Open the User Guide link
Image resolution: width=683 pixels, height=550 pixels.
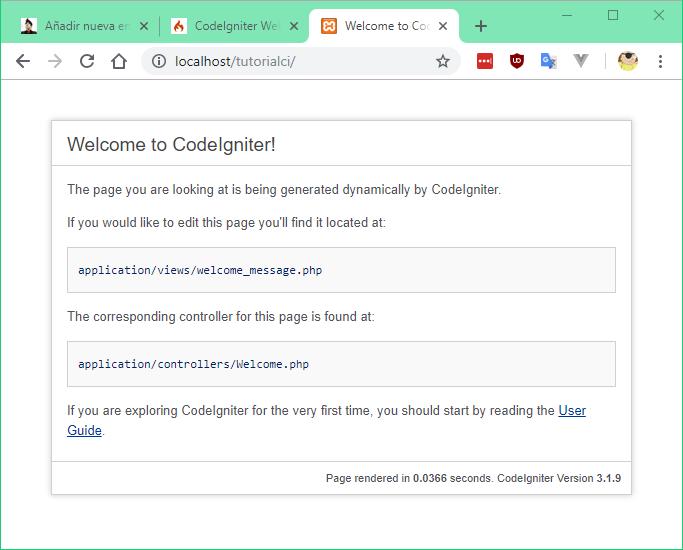tap(572, 411)
